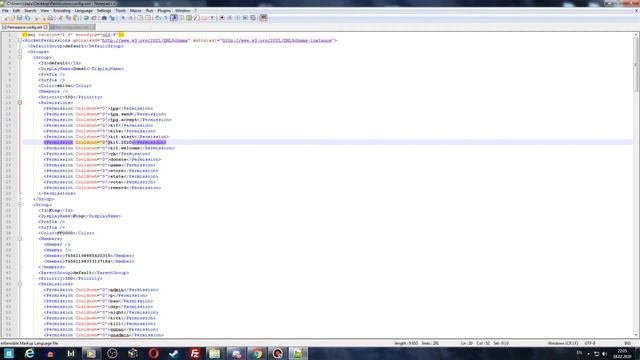This screenshot has height=360, width=640.
Task: Toggle synchronized horizontal scrolling
Action: (x=148, y=18)
